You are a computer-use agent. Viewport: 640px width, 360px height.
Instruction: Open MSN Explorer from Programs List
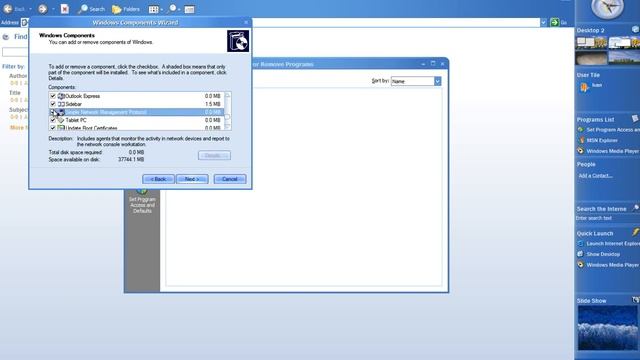598,140
